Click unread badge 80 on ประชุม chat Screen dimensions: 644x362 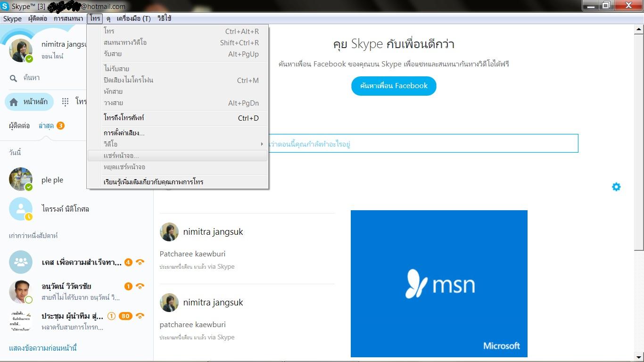125,316
